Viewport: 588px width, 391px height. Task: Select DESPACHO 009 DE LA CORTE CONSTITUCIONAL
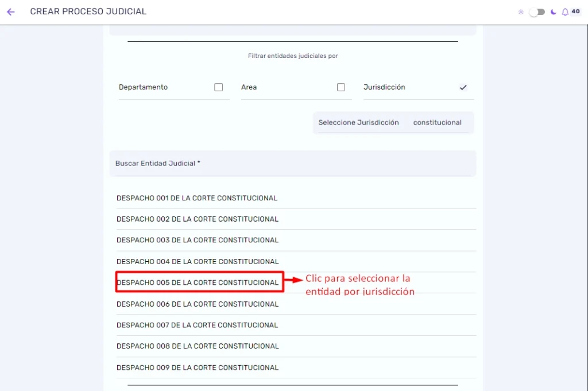click(296, 368)
